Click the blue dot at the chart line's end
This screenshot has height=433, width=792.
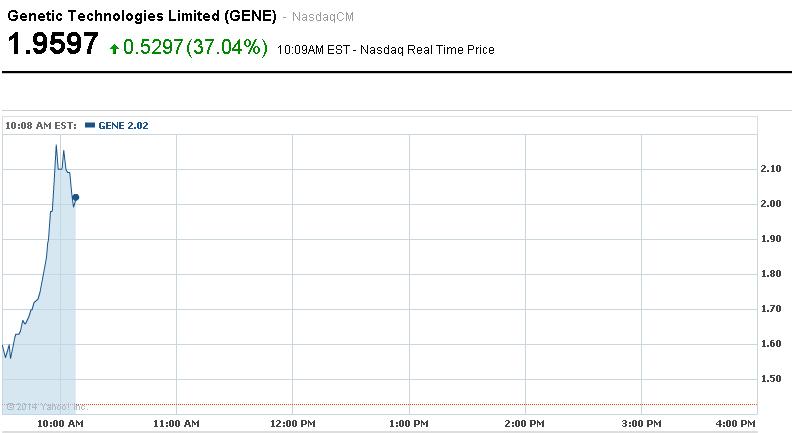pyautogui.click(x=76, y=197)
